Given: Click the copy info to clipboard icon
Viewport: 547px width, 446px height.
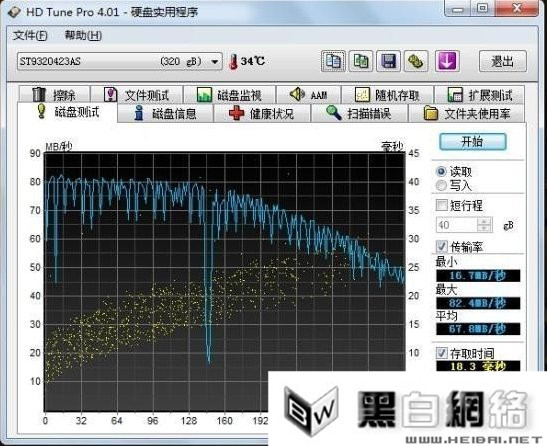Looking at the screenshot, I should coord(333,61).
